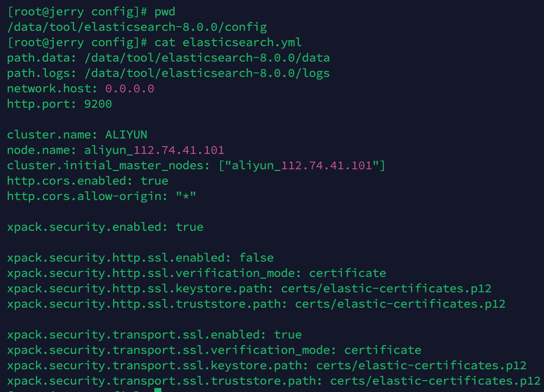The height and width of the screenshot is (392, 544).
Task: Click the /data/tool/elasticsearch-8.0.0/config output path
Action: pos(137,27)
